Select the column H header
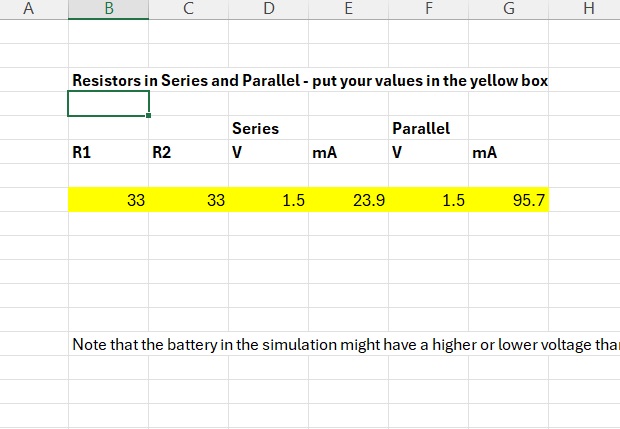The height and width of the screenshot is (429, 620). pyautogui.click(x=588, y=10)
